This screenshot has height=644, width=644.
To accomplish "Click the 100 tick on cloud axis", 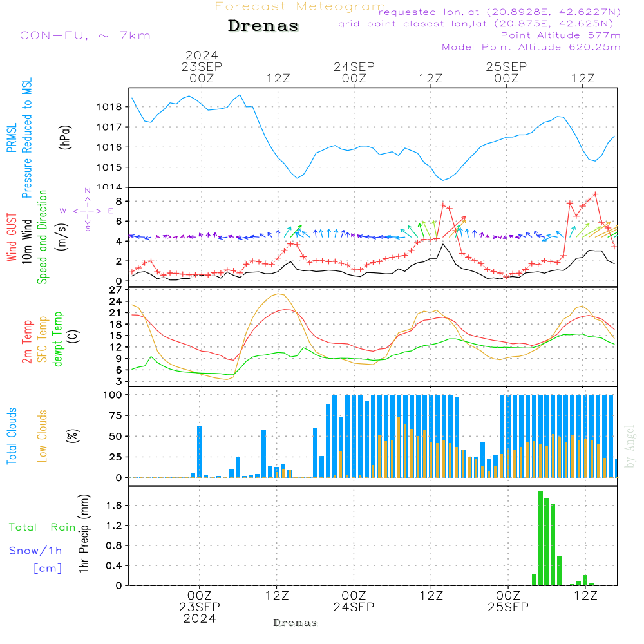I will coord(113,395).
